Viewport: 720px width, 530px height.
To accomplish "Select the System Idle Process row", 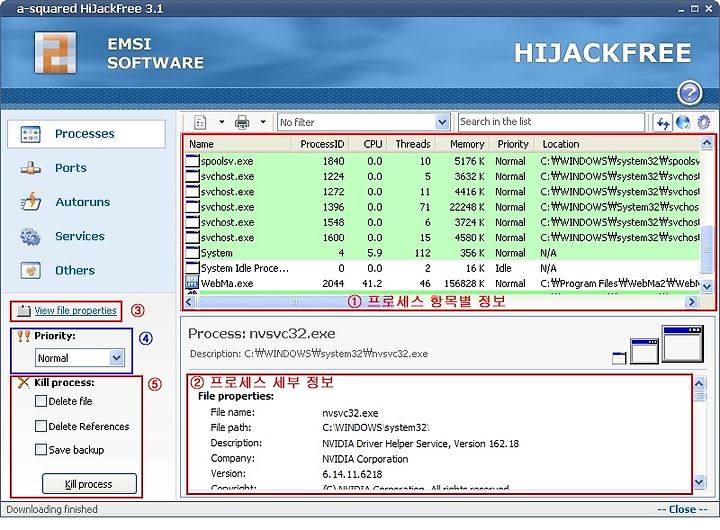I will click(442, 268).
